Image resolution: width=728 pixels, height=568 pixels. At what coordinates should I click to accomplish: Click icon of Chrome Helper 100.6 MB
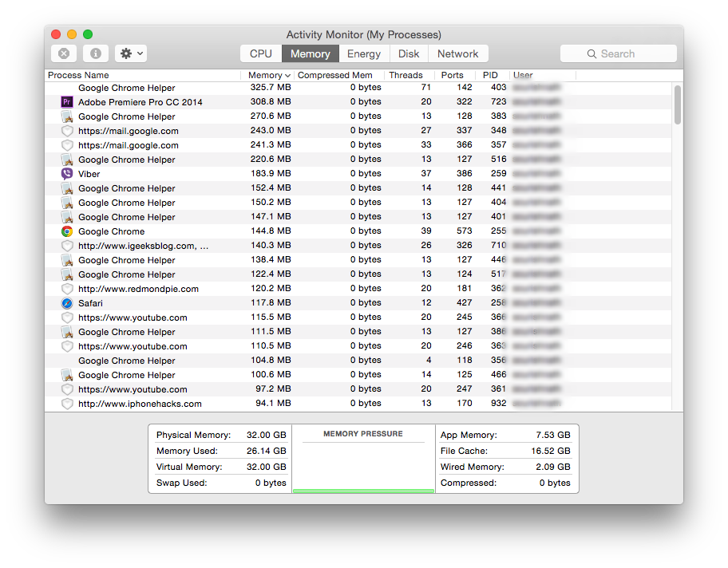(x=67, y=375)
